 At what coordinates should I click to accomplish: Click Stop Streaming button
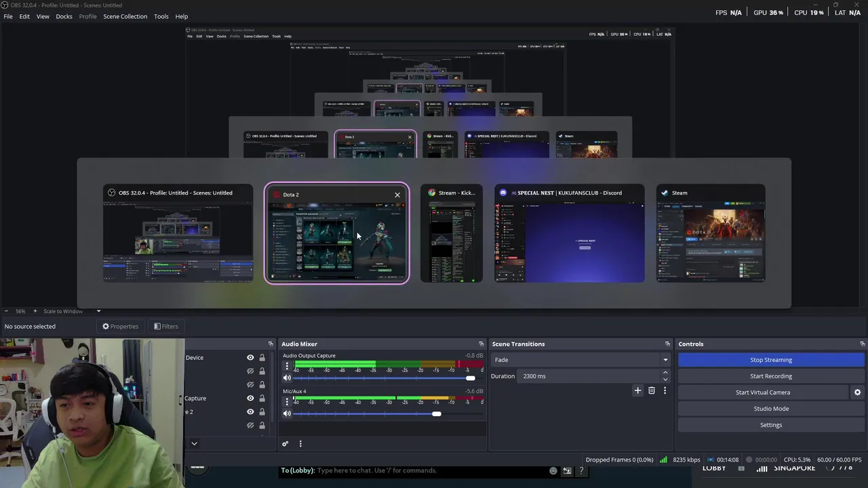tap(771, 360)
